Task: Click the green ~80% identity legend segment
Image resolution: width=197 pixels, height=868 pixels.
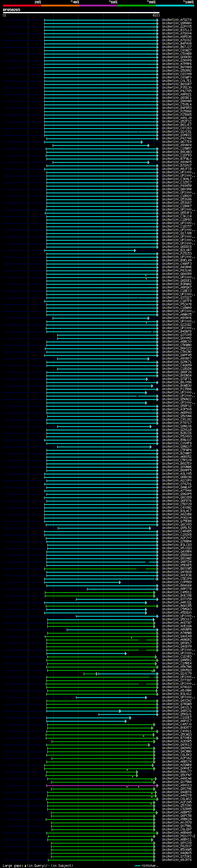Action: pyautogui.click(x=137, y=6)
